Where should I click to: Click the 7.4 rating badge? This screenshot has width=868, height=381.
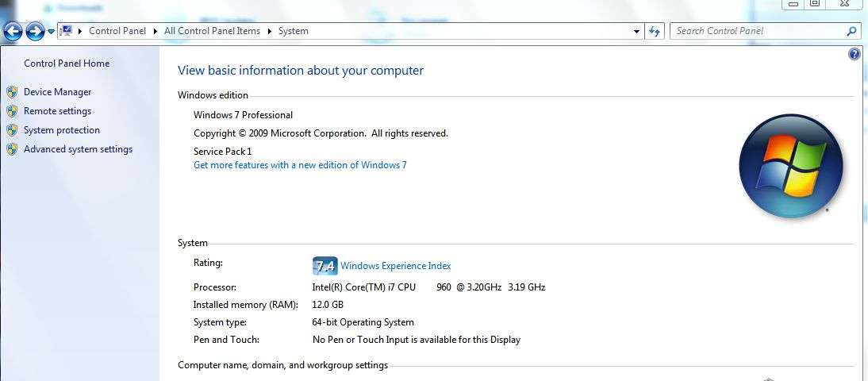[325, 267]
